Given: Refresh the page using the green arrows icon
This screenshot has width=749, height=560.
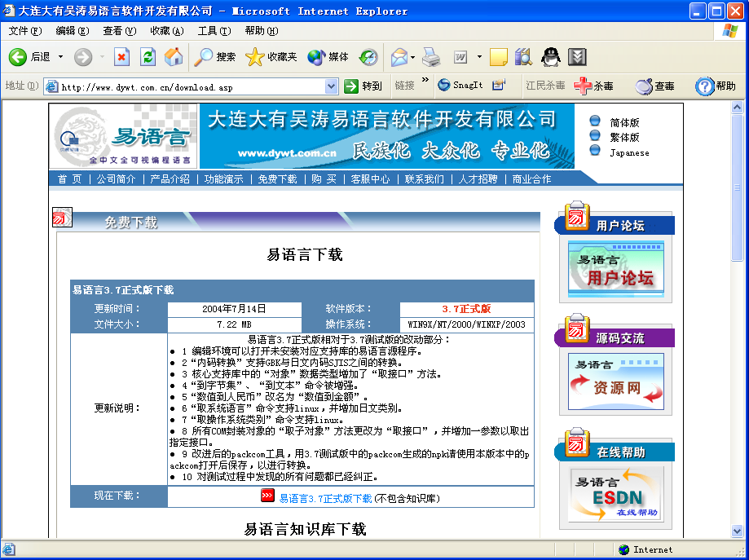Looking at the screenshot, I should pos(148,57).
